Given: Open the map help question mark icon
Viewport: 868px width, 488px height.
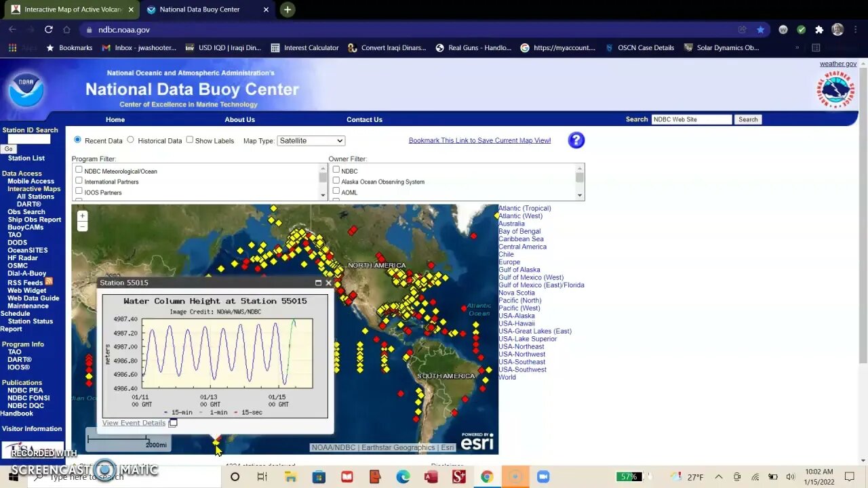Looking at the screenshot, I should [x=576, y=140].
